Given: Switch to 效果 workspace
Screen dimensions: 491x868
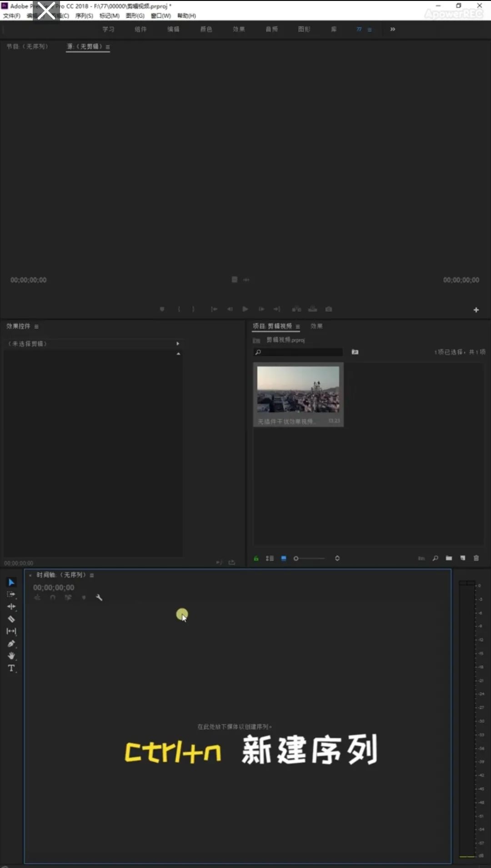Looking at the screenshot, I should pyautogui.click(x=239, y=29).
